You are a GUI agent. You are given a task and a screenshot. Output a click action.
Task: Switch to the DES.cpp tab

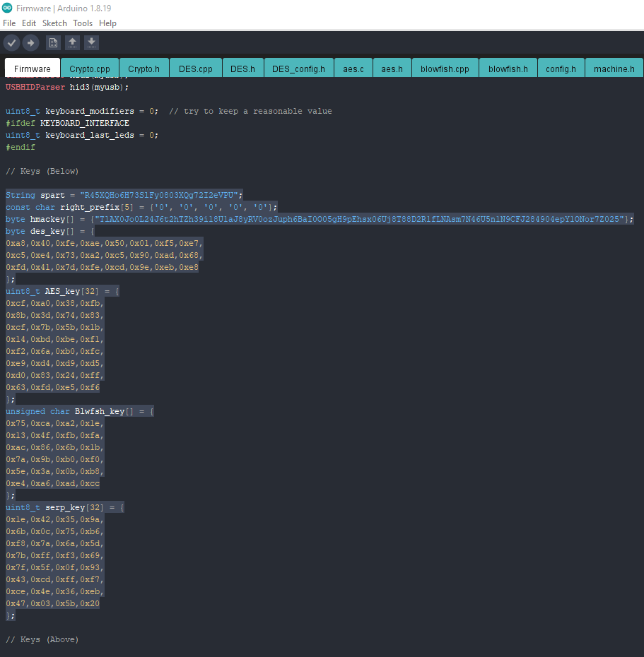pos(195,69)
